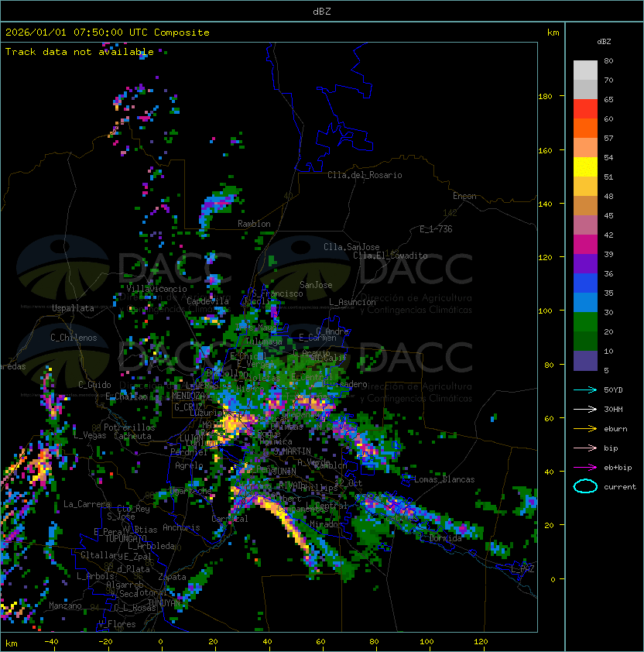Click the 'Capdevila' map label

pos(207,301)
